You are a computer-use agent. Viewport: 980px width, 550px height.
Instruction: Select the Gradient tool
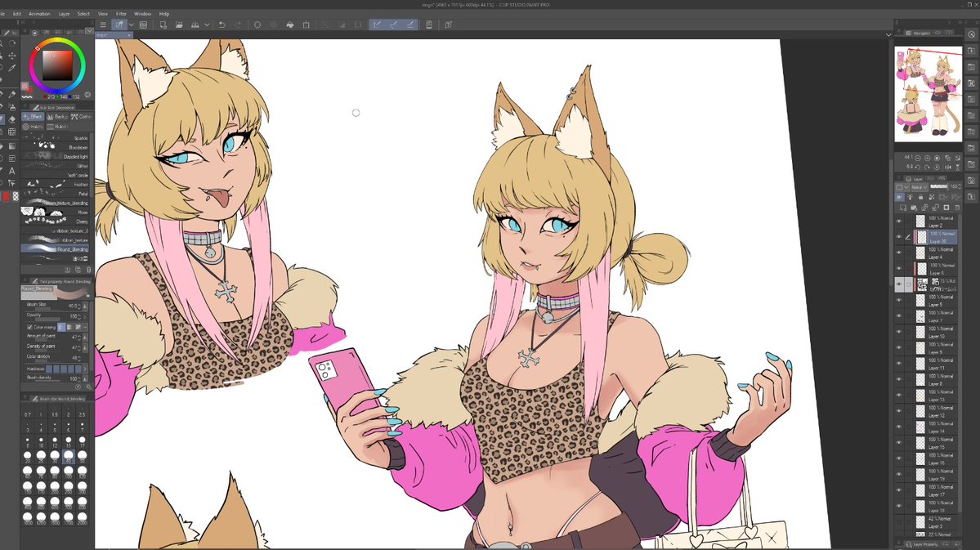(12, 145)
